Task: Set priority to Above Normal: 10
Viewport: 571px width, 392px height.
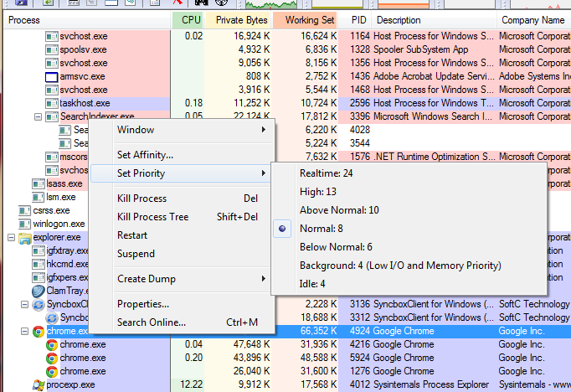Action: (x=409, y=210)
